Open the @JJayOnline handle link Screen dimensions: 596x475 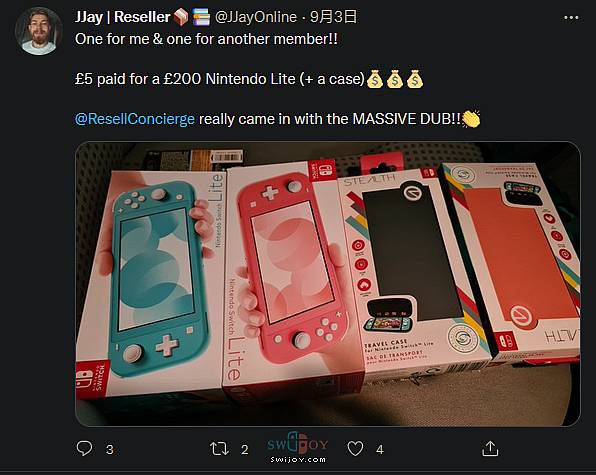256,17
